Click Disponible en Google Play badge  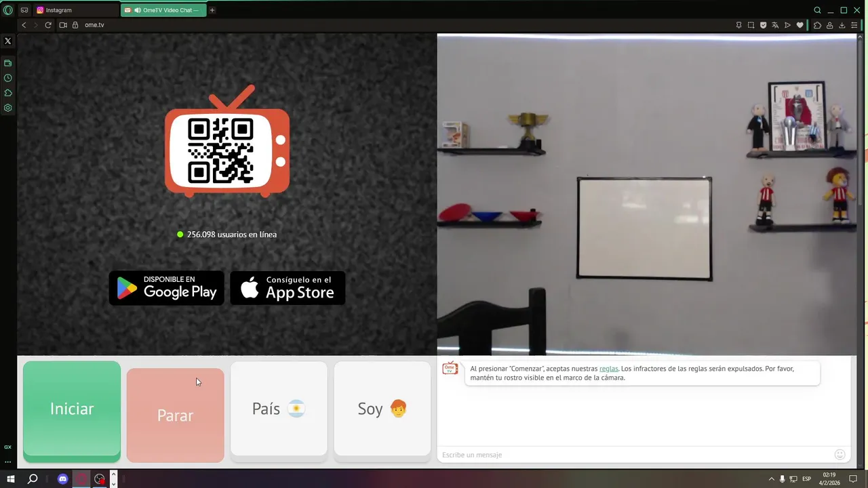(x=167, y=288)
